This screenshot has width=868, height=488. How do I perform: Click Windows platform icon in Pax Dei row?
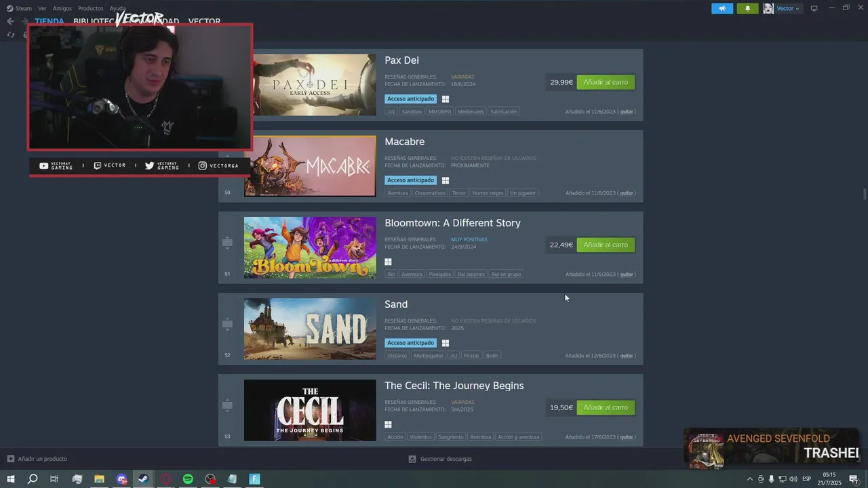pyautogui.click(x=446, y=99)
